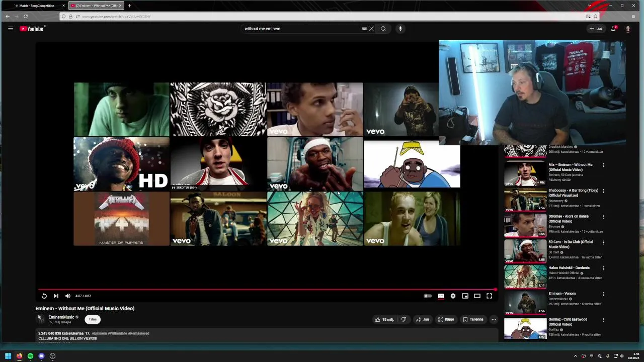
Task: Open the YouTube hamburger guide menu
Action: coord(10,29)
